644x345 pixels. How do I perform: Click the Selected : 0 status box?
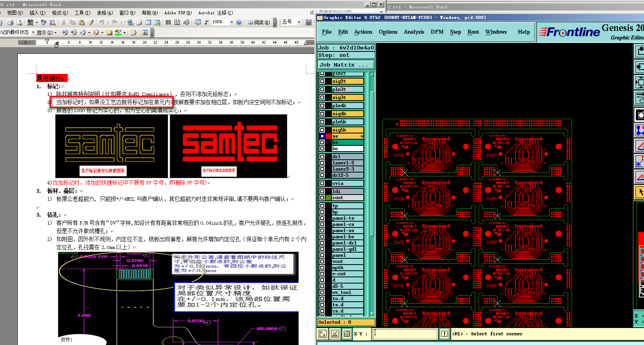point(346,322)
